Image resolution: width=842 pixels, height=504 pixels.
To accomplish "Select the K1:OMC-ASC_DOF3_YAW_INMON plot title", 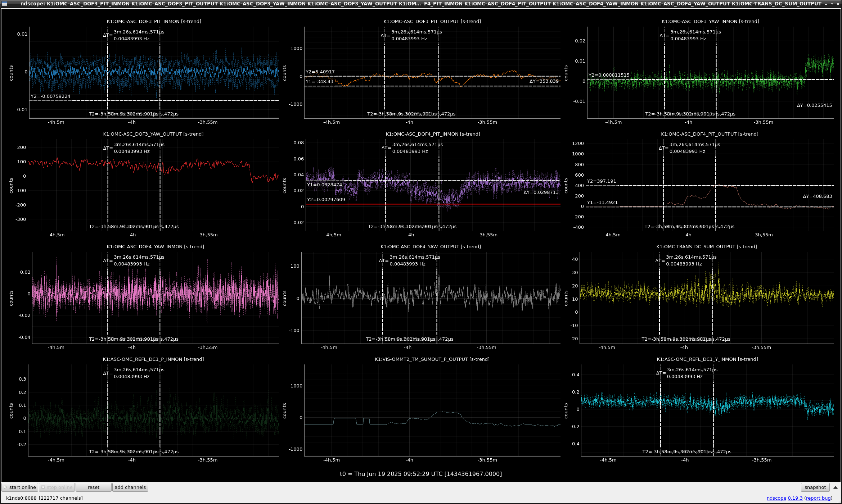I will [x=710, y=21].
